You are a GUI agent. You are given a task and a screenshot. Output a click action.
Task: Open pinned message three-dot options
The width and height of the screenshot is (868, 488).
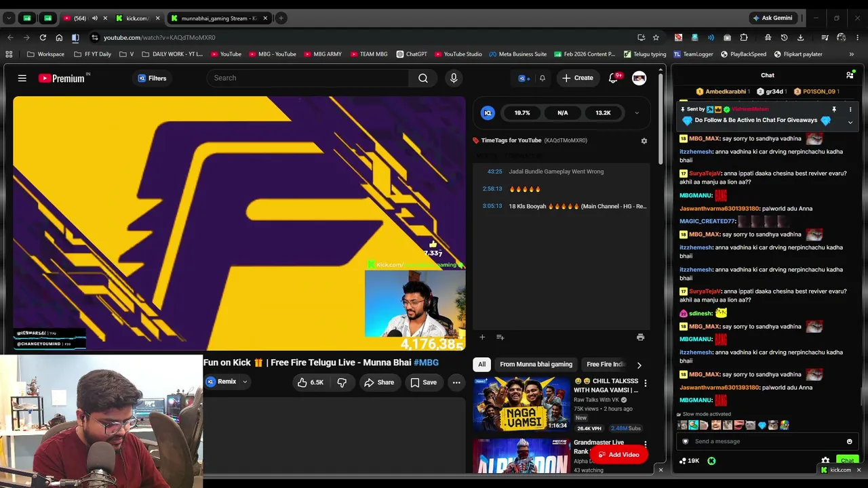(x=850, y=109)
